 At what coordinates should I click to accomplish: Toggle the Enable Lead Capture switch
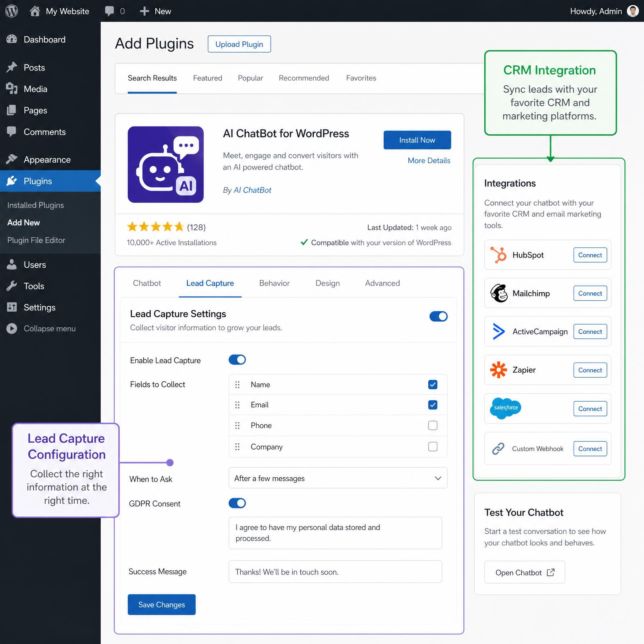tap(237, 360)
